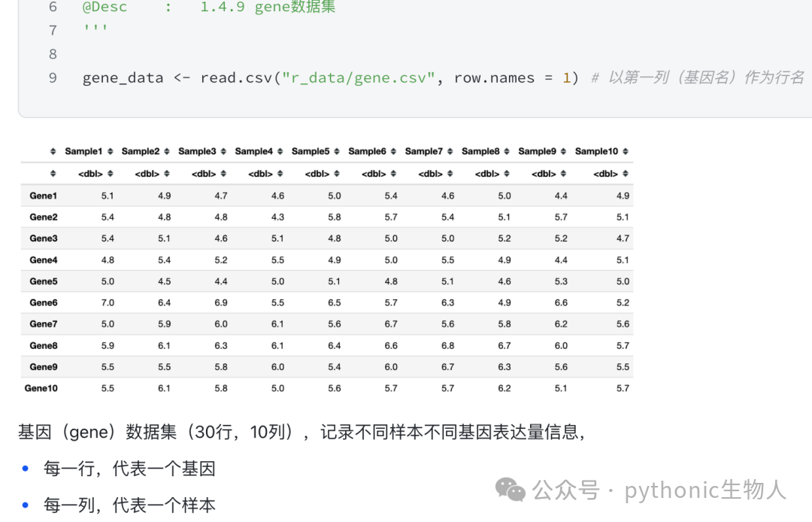Sort by Sample8 using its header arrows
Screen dimensions: 812x522
[507, 151]
